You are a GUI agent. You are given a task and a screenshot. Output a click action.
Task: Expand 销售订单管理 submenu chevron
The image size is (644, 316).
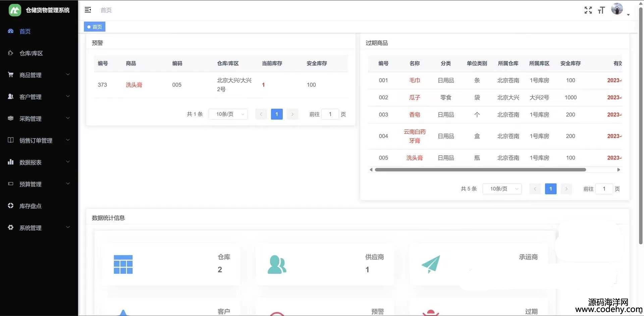coord(68,140)
